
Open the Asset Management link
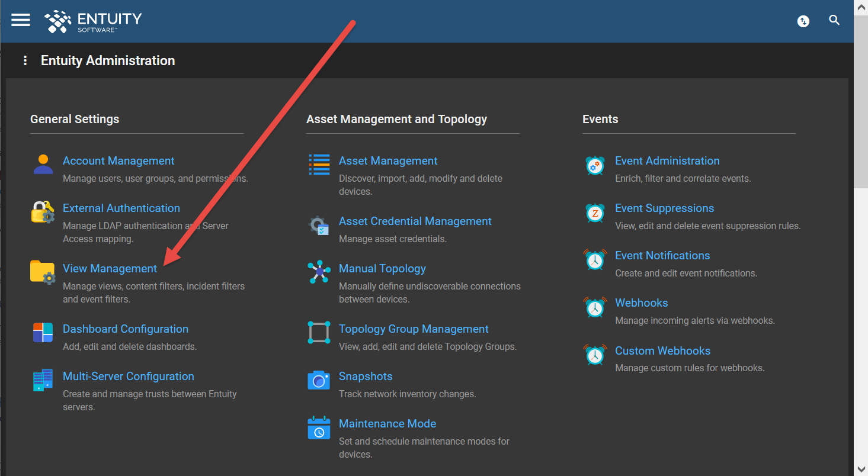click(388, 161)
